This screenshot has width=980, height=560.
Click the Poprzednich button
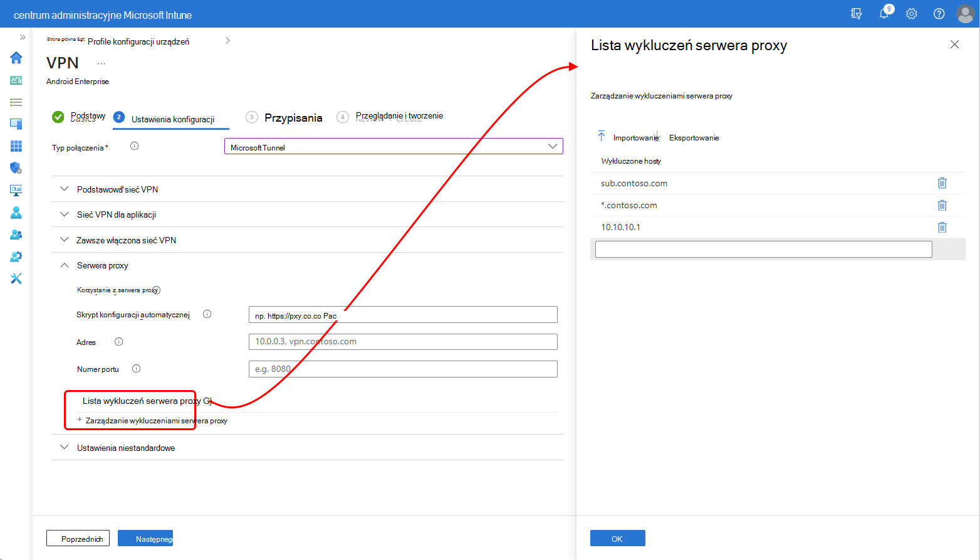(78, 538)
